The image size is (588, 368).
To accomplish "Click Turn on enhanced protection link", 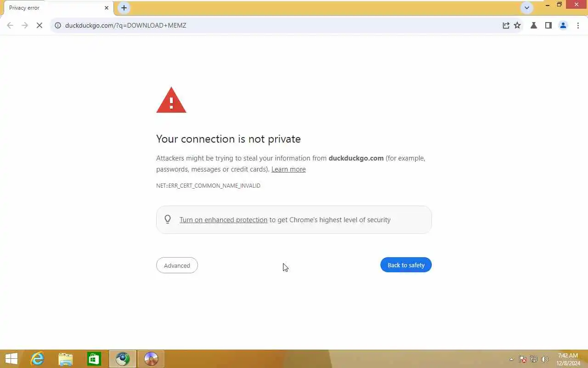I will point(223,220).
